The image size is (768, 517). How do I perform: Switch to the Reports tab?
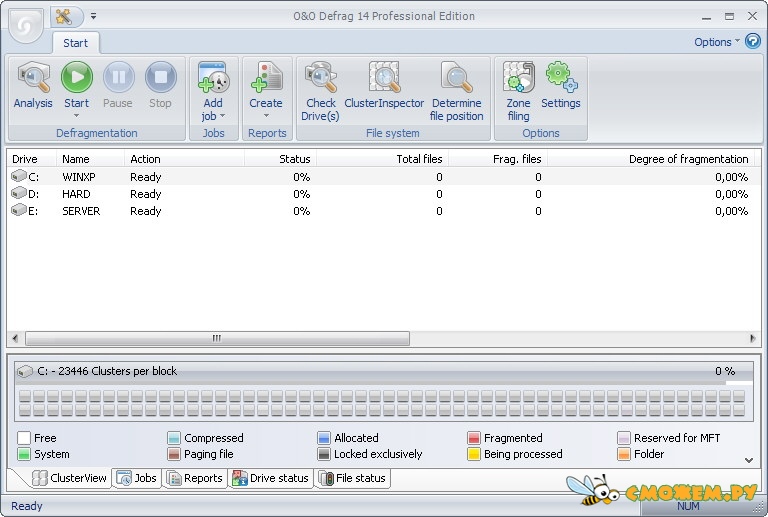click(x=195, y=478)
